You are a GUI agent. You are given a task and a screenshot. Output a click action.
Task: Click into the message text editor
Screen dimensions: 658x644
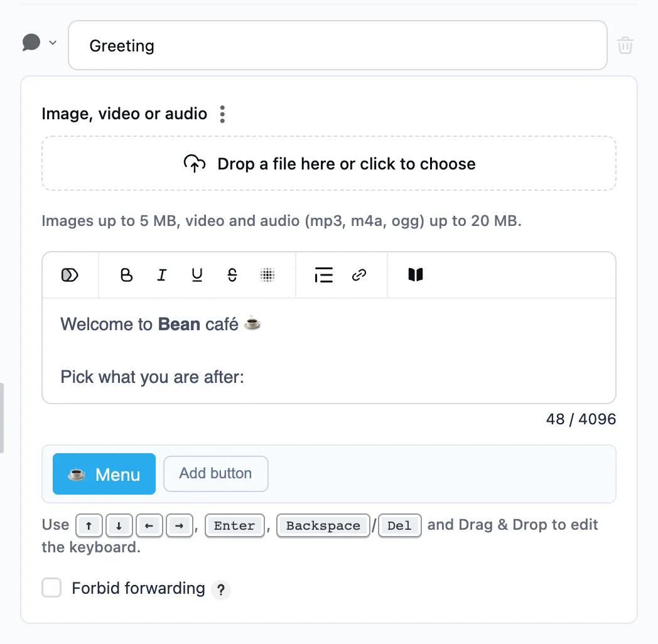328,351
